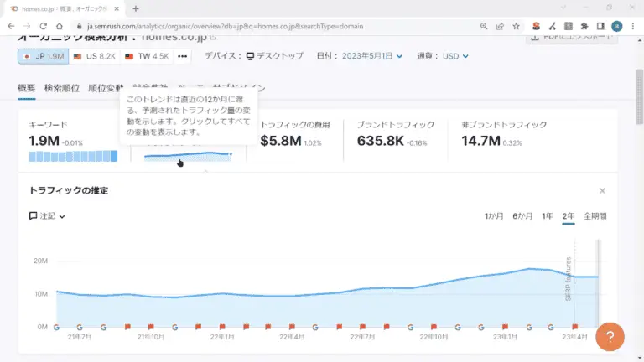Close the traffic estimate panel
The height and width of the screenshot is (362, 644).
point(601,191)
